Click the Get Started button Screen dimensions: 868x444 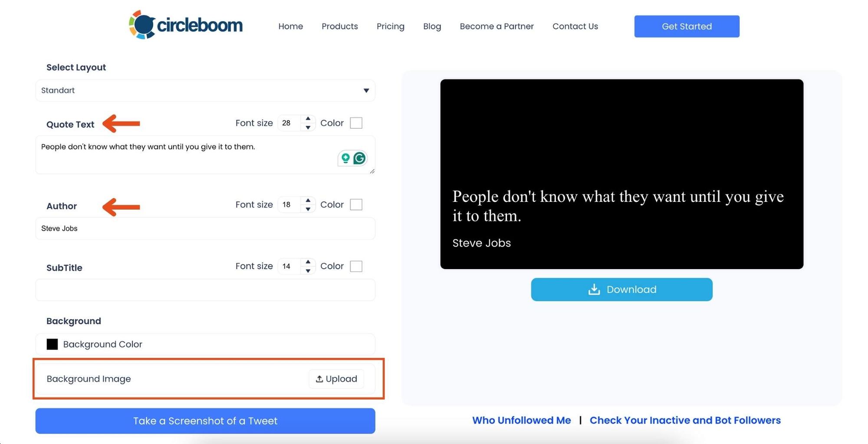coord(687,26)
